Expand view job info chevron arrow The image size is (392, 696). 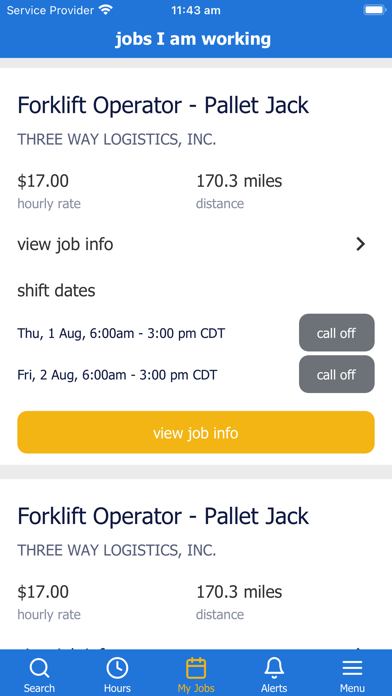[x=360, y=244]
